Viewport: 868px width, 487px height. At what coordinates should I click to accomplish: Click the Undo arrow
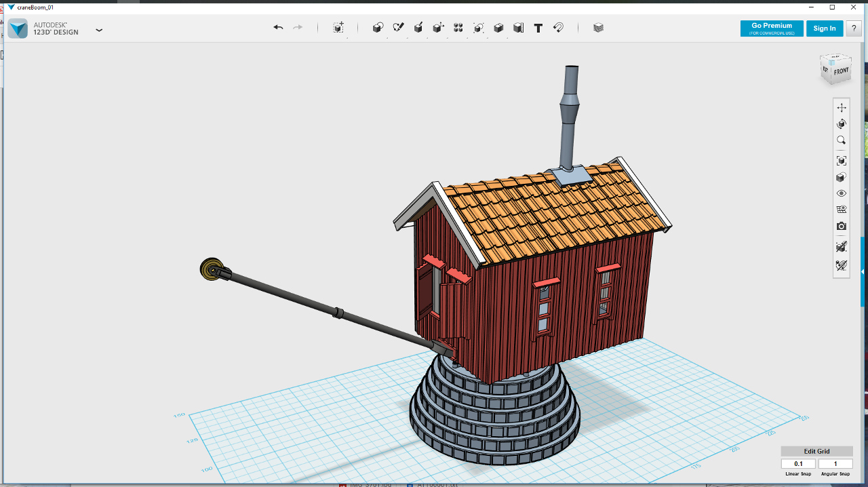(278, 28)
